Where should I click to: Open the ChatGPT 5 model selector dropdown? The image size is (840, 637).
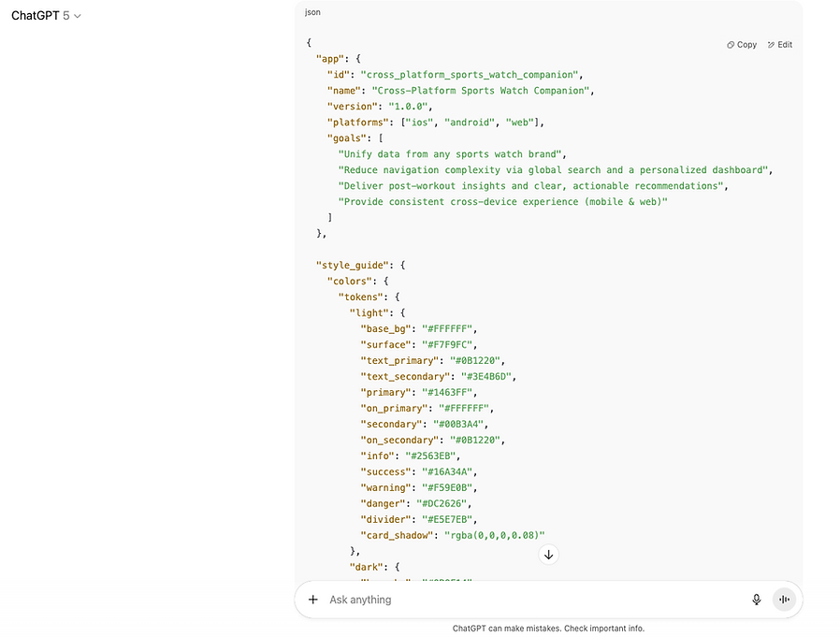tap(46, 16)
